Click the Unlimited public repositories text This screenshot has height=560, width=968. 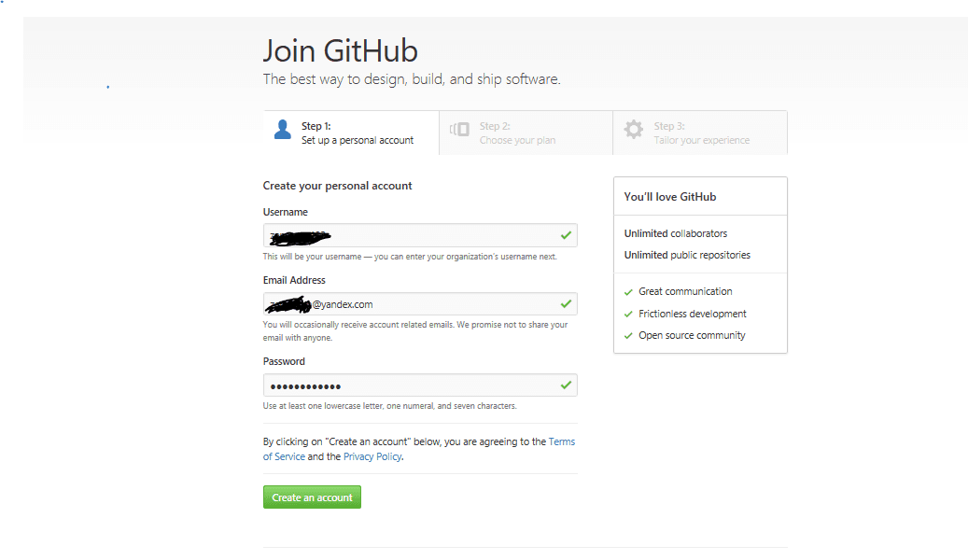[686, 254]
